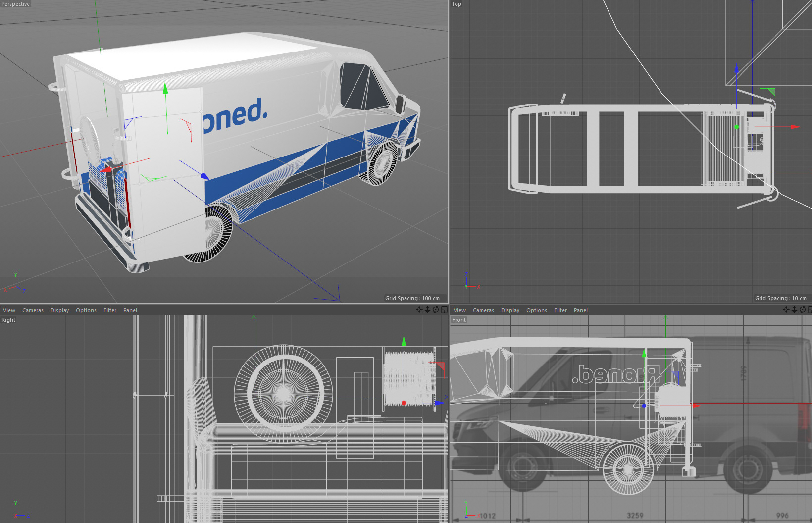
Task: Click the green Y-axis arrow handle in Right view
Action: (x=404, y=341)
